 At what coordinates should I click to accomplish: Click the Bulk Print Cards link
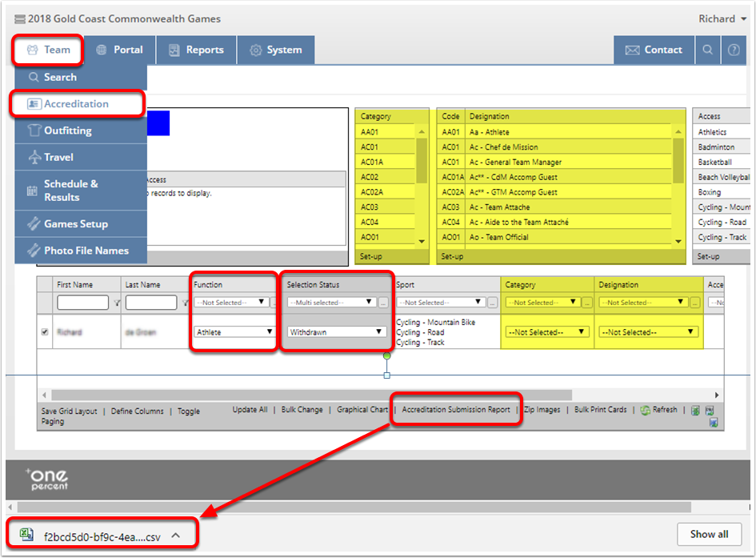tap(600, 409)
